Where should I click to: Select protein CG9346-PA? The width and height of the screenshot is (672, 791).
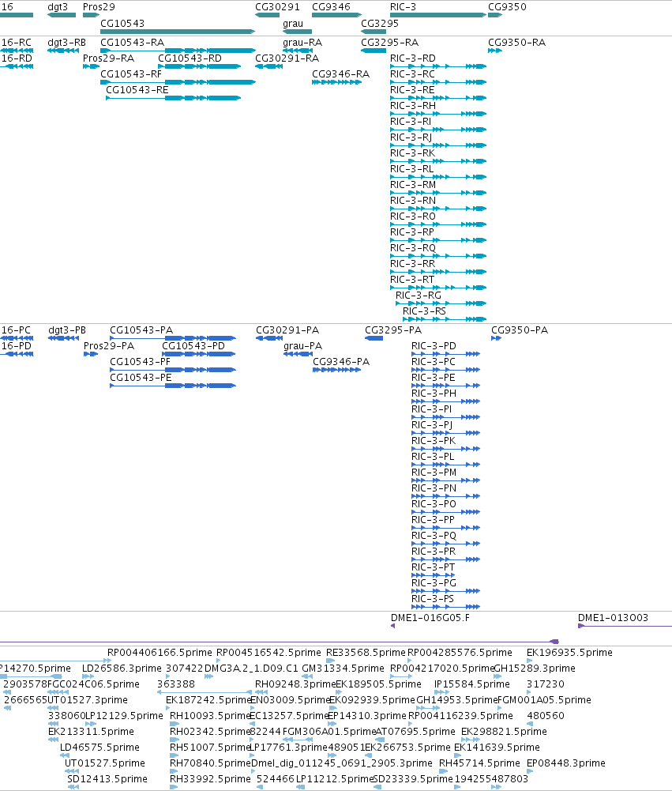pyautogui.click(x=341, y=362)
